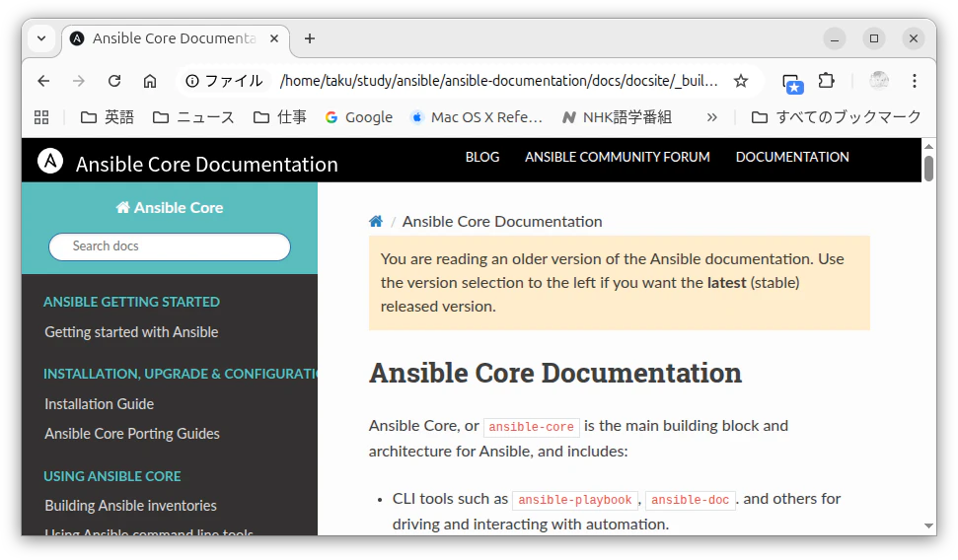Click the Ansible logo in header
Viewport: 958px width, 560px height.
50,161
